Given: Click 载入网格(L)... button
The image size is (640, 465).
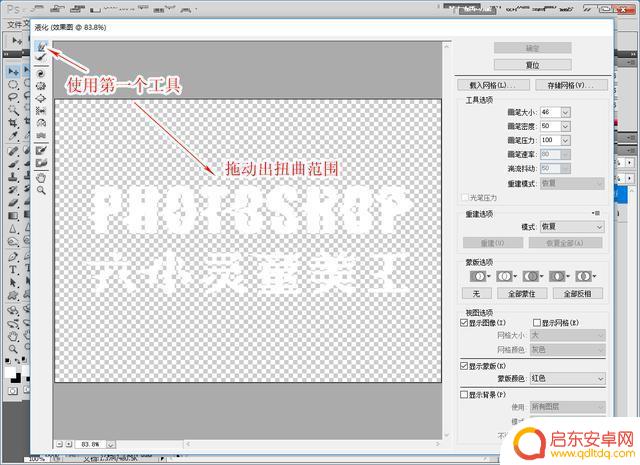Looking at the screenshot, I should [x=493, y=85].
